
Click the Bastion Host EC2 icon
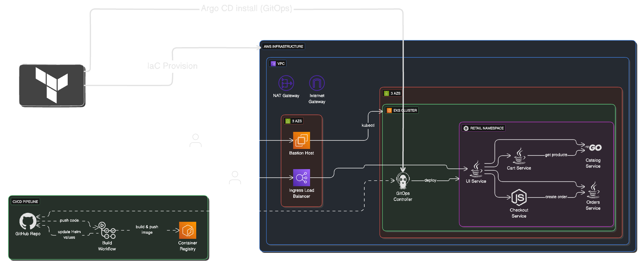301,140
